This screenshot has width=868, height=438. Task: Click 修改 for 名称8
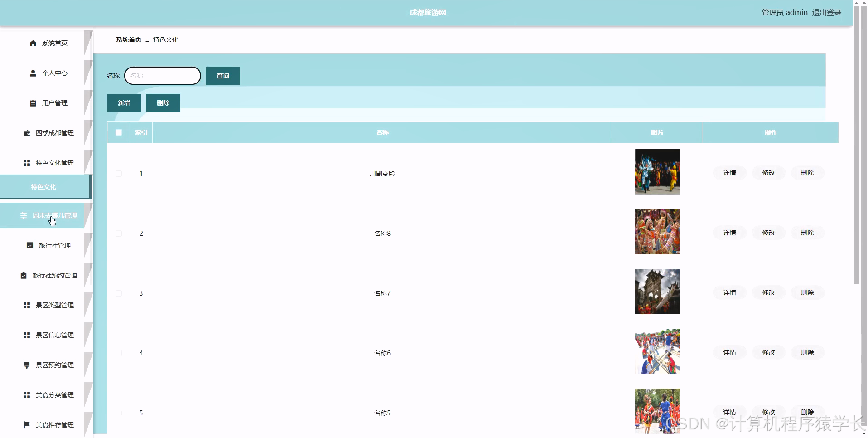point(768,233)
